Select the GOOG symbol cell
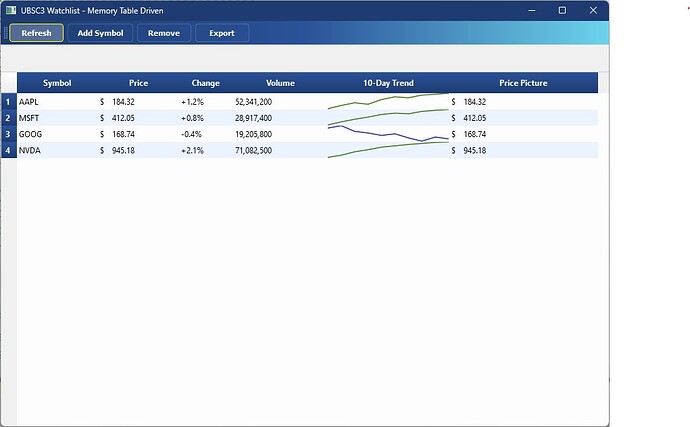Viewport: 690px width, 427px height. (x=57, y=134)
